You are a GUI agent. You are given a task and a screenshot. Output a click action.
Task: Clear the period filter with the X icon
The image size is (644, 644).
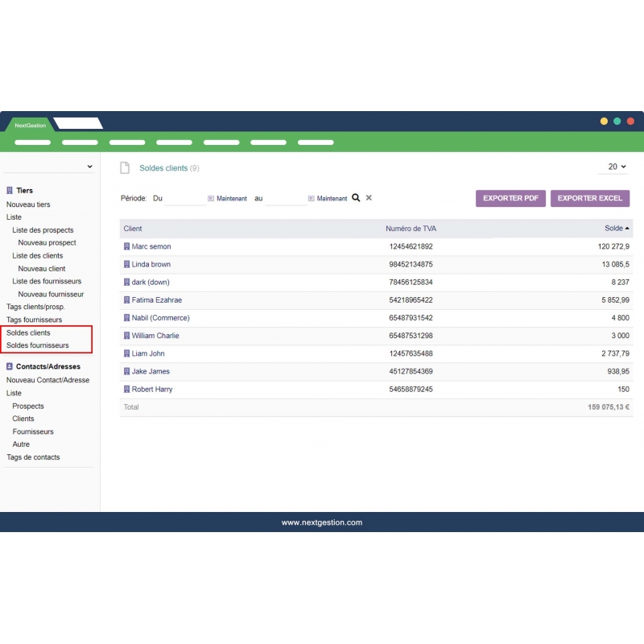click(369, 198)
